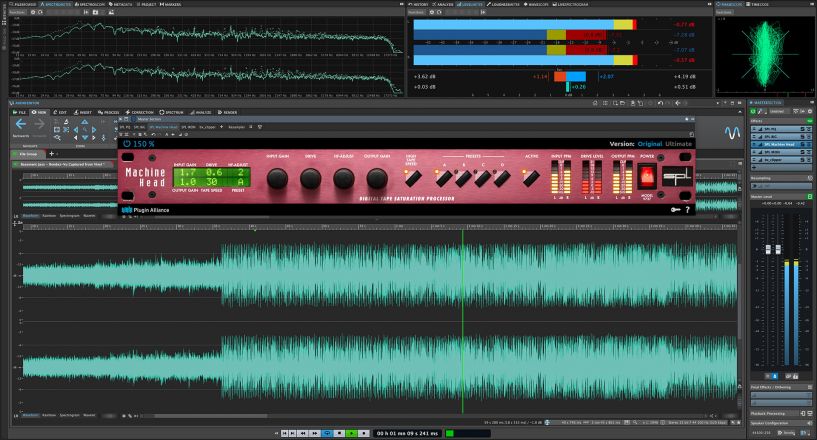Click the Backwards navigation arrow
Viewport: 817px width, 440px height.
click(x=20, y=124)
